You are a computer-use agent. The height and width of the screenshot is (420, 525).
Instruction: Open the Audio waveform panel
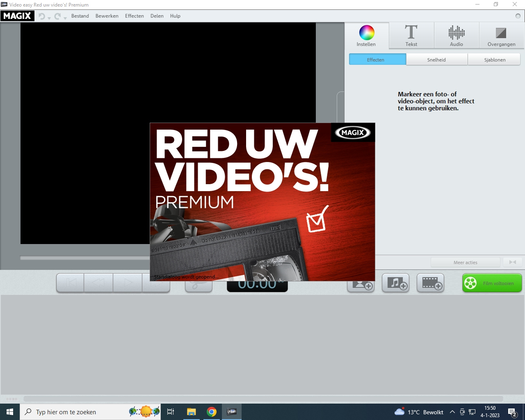point(457,36)
